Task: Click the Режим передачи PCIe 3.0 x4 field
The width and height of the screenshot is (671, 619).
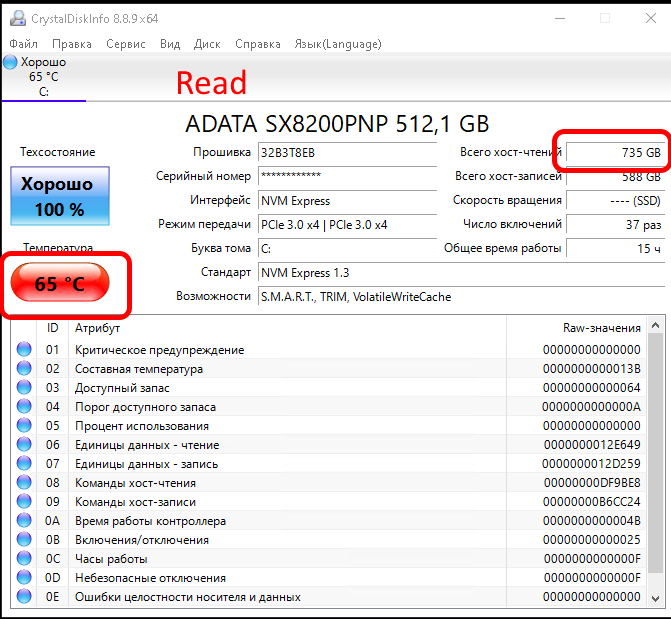Action: (x=347, y=224)
